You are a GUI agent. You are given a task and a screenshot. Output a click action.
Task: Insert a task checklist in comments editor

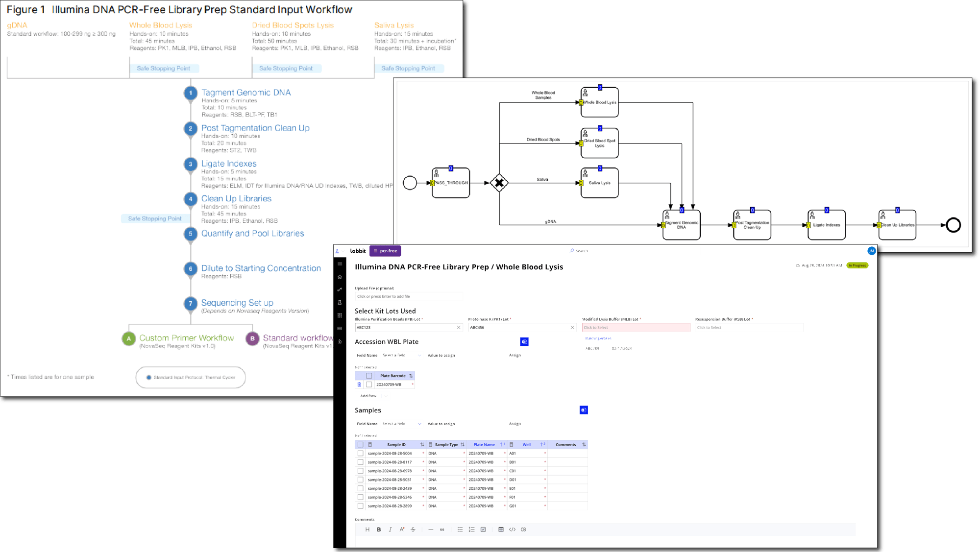click(483, 529)
